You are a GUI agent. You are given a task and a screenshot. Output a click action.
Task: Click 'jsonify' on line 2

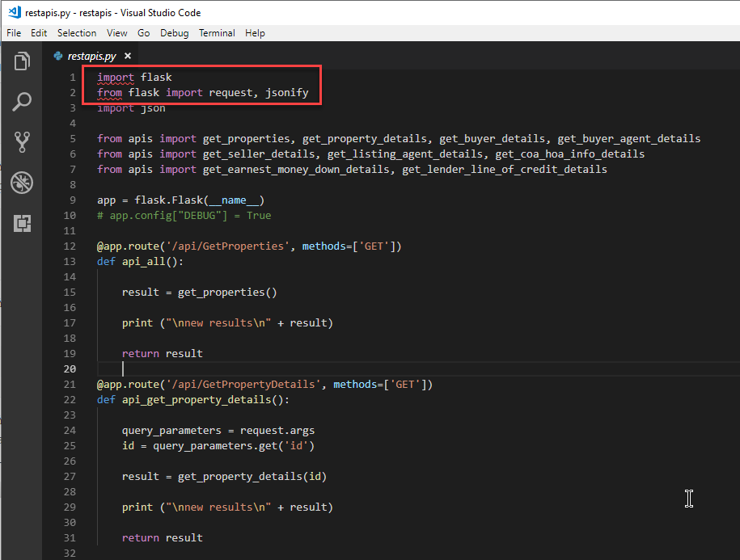pos(286,93)
